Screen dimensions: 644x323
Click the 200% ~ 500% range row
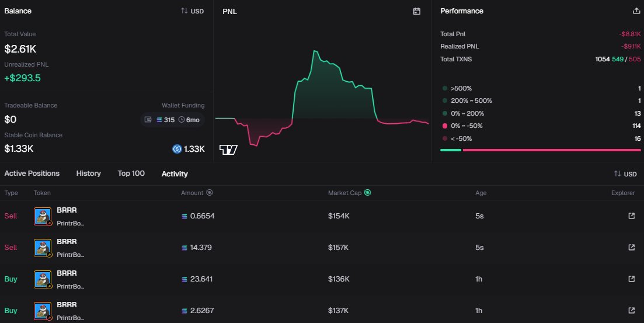pyautogui.click(x=541, y=100)
